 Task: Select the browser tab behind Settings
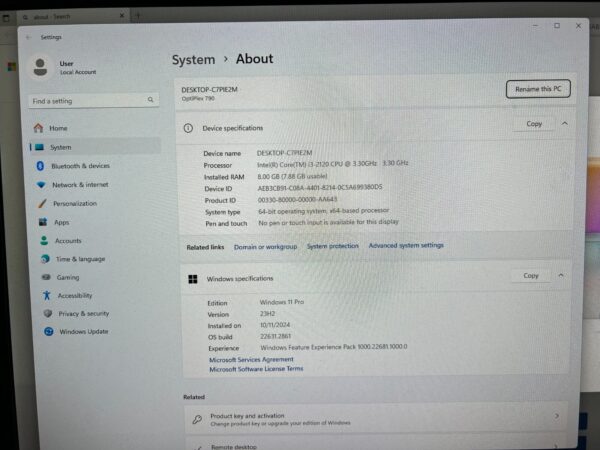click(73, 16)
